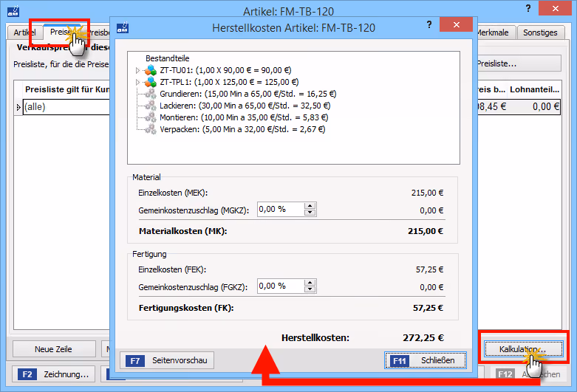The height and width of the screenshot is (392, 577).
Task: Click the gear icon beside Verpacken
Action: [150, 129]
